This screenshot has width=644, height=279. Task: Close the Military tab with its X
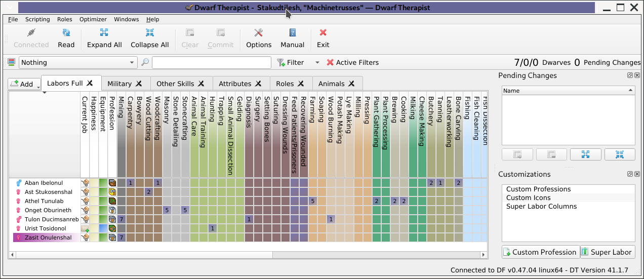[x=139, y=84]
